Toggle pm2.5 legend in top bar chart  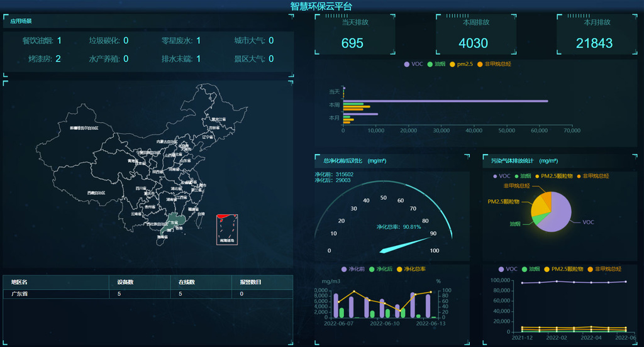[x=461, y=64]
